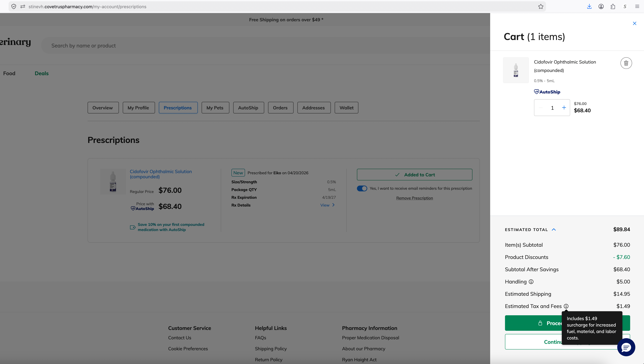This screenshot has width=644, height=364.
Task: Click the Remove Prescription link
Action: 414,198
